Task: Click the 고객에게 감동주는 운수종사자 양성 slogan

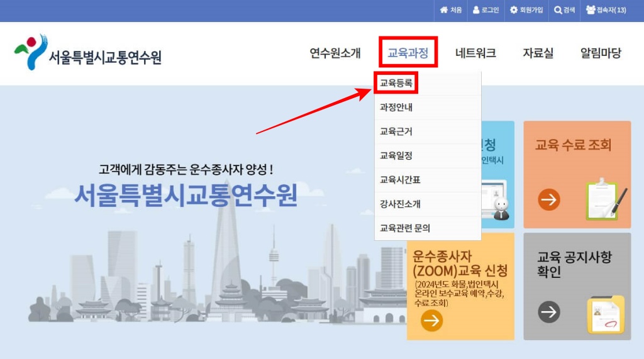Action: [x=186, y=169]
